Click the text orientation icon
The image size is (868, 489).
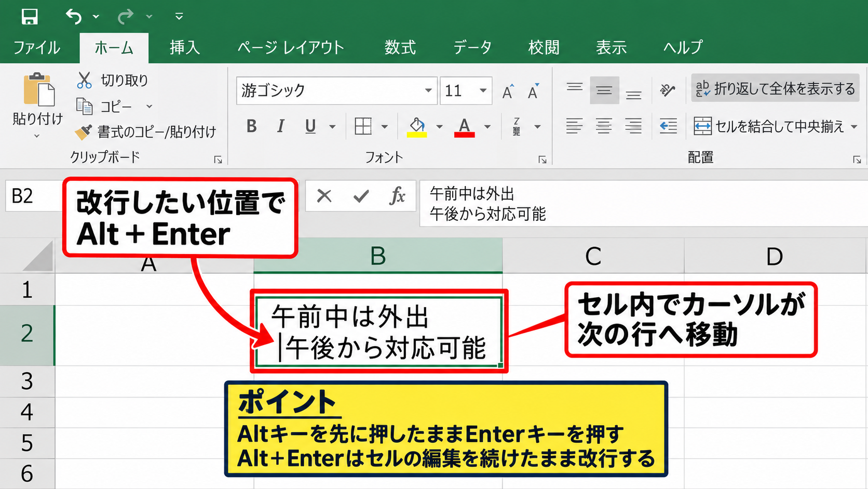tap(668, 90)
